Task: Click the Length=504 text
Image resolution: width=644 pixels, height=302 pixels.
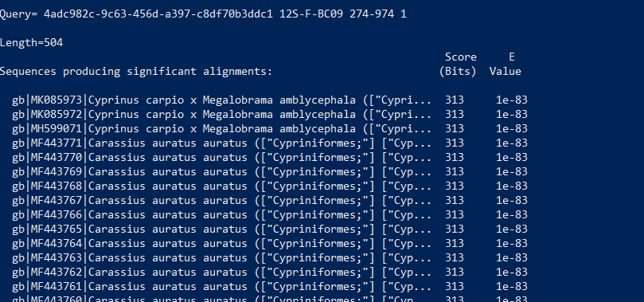Action: coord(32,43)
